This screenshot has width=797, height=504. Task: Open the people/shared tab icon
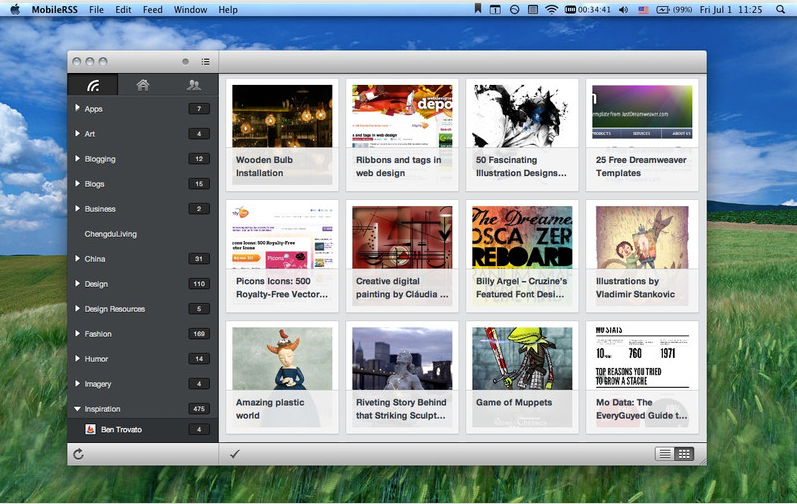click(193, 85)
